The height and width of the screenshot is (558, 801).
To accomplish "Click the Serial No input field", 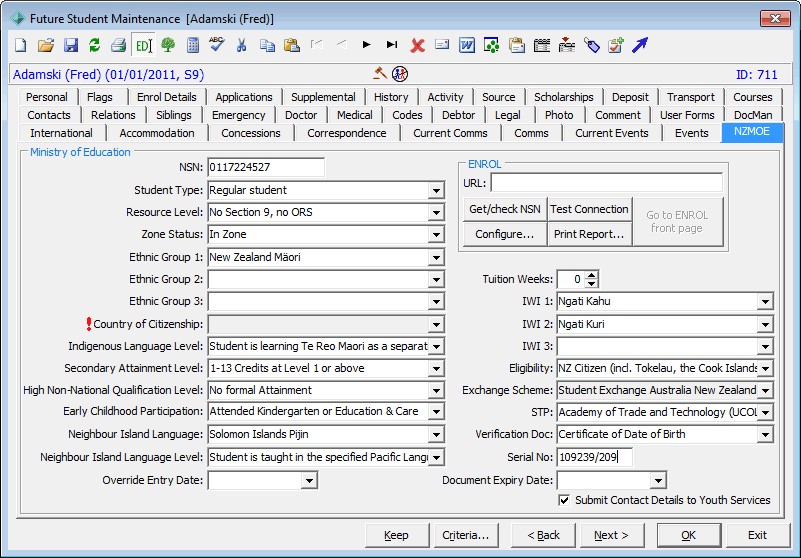I will tap(595, 457).
